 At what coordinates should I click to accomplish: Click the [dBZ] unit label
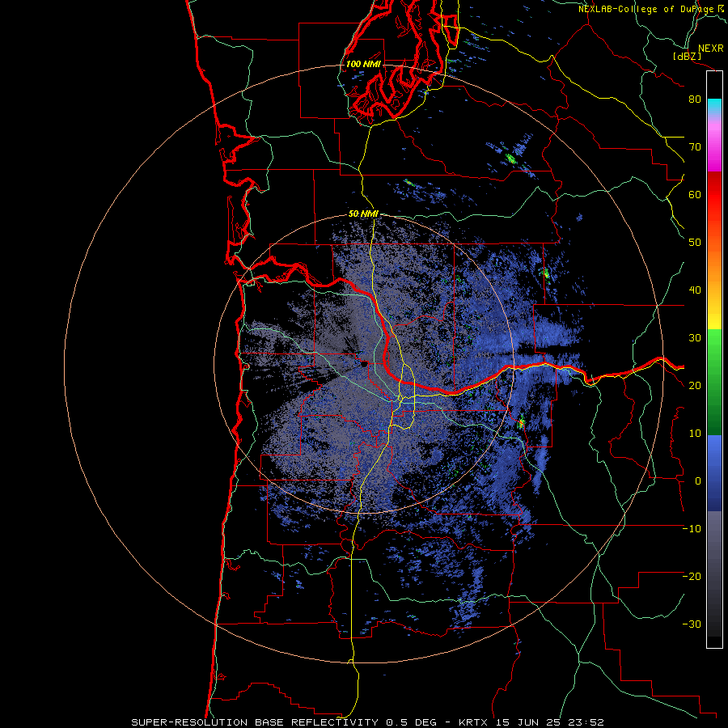pyautogui.click(x=687, y=57)
